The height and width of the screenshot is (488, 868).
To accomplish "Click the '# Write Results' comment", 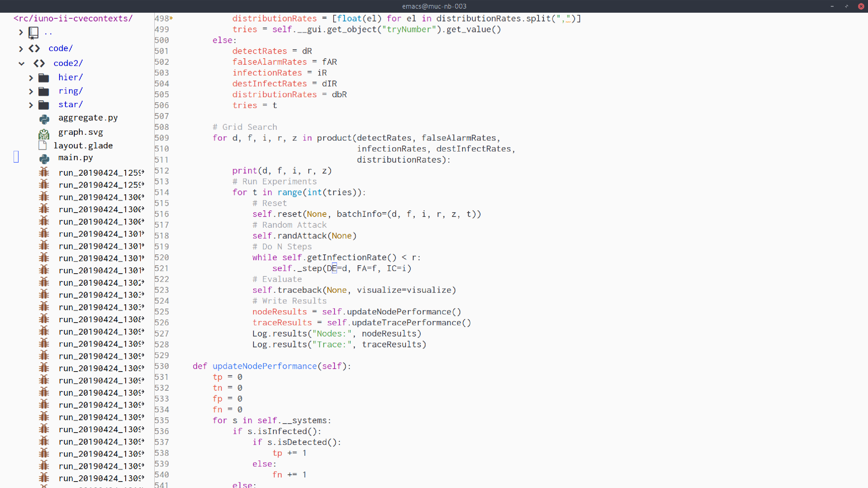I will [x=290, y=301].
